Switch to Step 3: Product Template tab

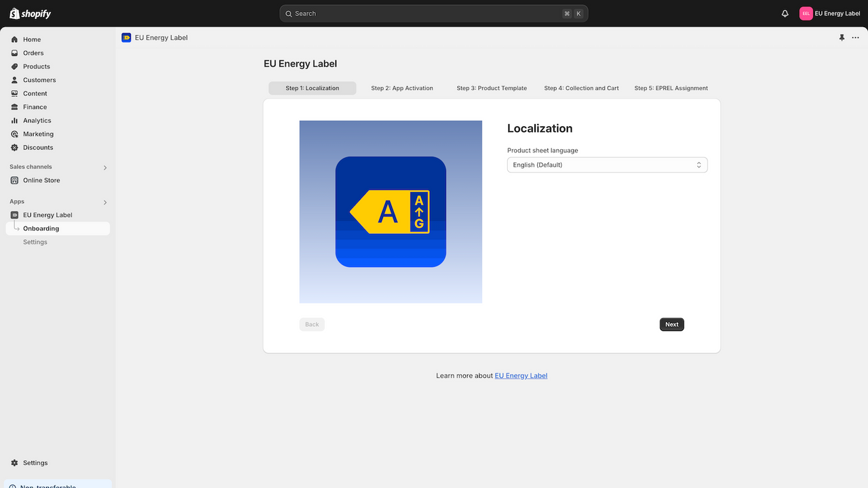coord(492,88)
